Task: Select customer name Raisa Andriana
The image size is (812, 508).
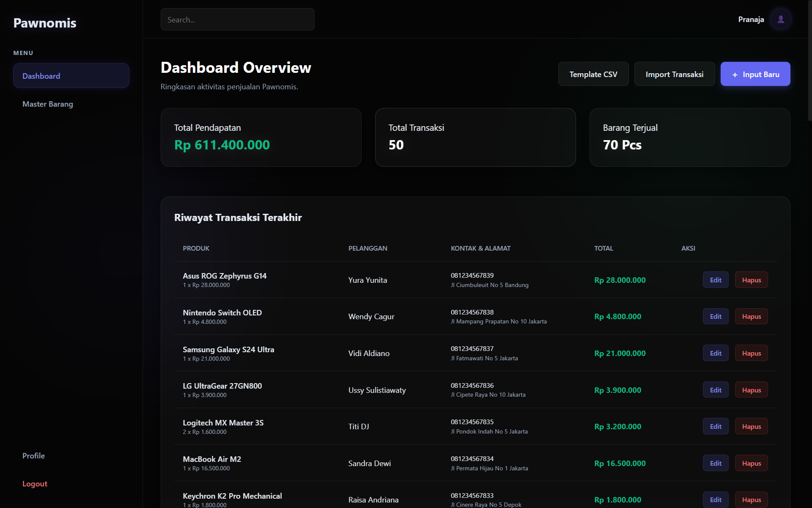Action: click(x=373, y=500)
